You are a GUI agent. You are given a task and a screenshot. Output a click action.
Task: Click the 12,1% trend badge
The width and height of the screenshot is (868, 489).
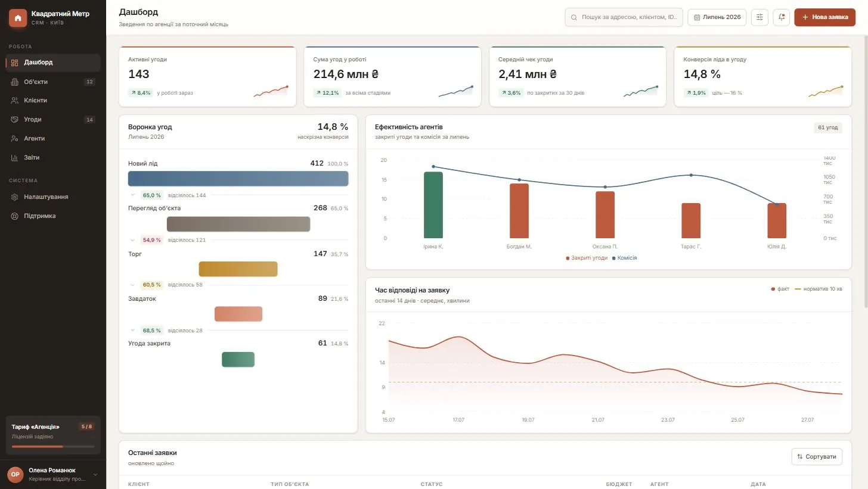[x=327, y=93]
